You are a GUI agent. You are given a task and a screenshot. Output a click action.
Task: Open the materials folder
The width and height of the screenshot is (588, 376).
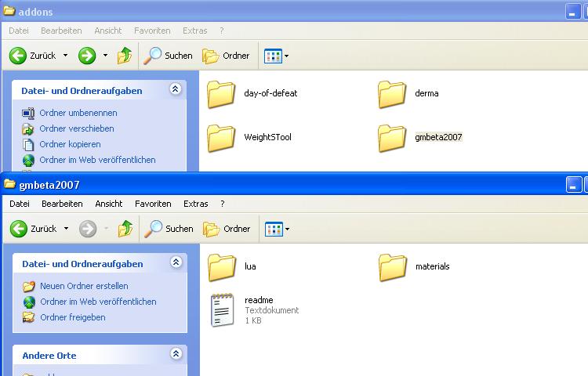coord(393,267)
